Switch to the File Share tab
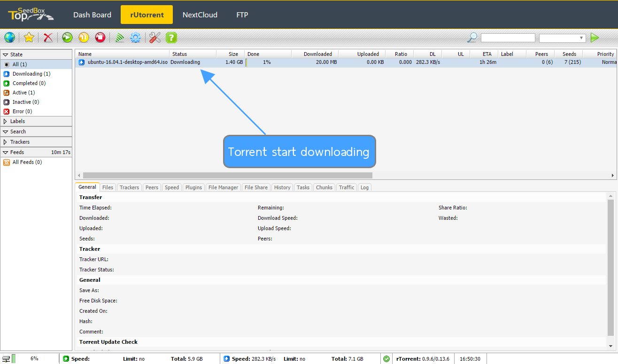 256,187
